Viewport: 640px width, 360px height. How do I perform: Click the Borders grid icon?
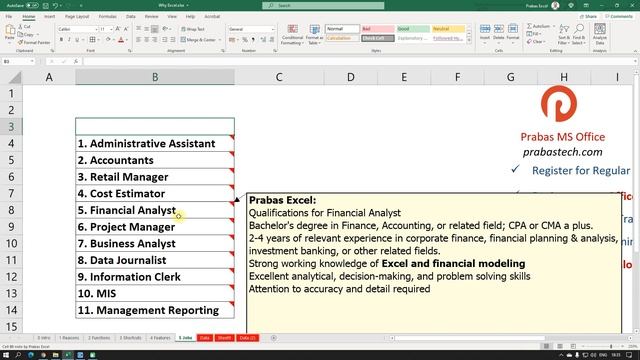click(x=93, y=40)
